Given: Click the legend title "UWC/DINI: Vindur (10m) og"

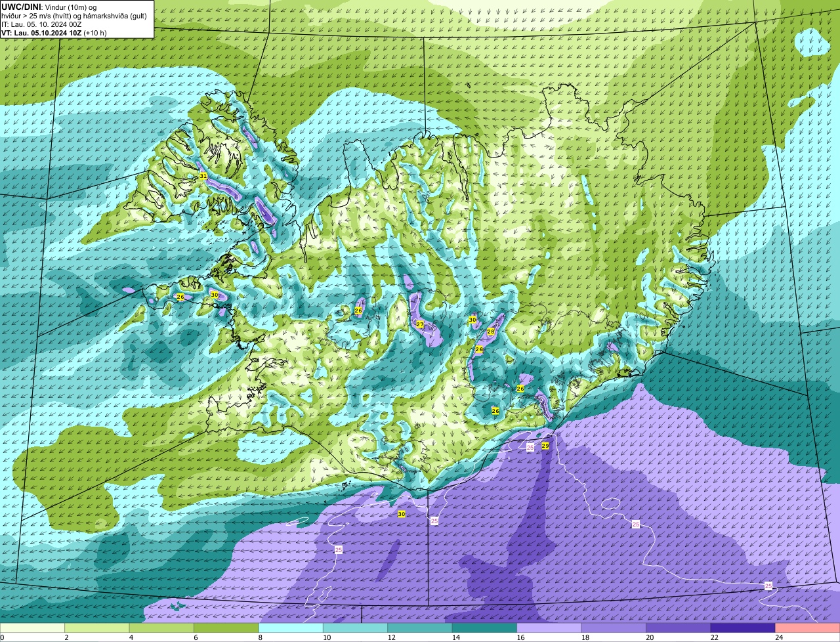Looking at the screenshot, I should 49,7.
